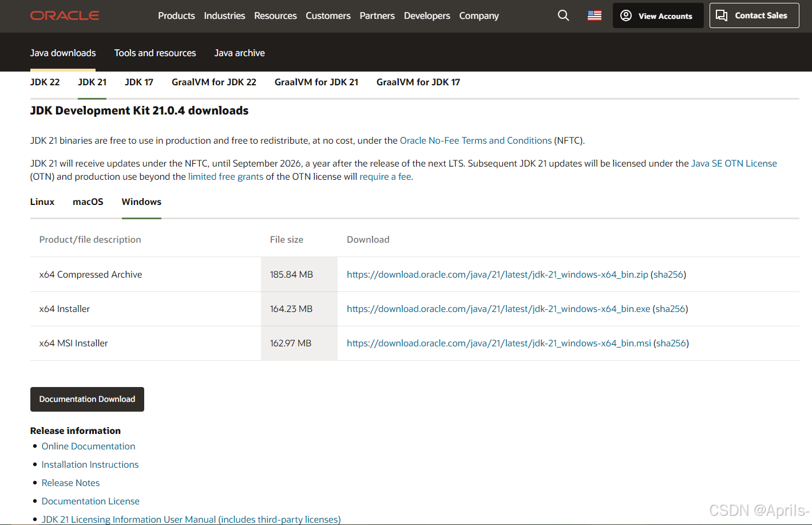
Task: Click the View Accounts button
Action: coord(658,15)
